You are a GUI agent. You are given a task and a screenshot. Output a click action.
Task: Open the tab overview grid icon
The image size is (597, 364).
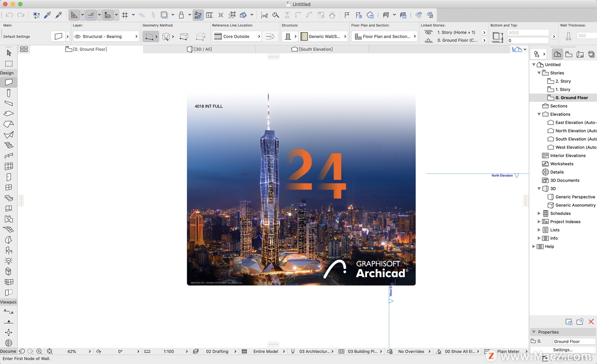[24, 49]
